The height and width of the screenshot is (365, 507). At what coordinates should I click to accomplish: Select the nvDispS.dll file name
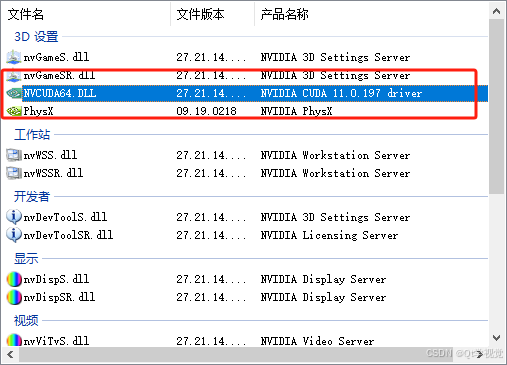tap(56, 279)
